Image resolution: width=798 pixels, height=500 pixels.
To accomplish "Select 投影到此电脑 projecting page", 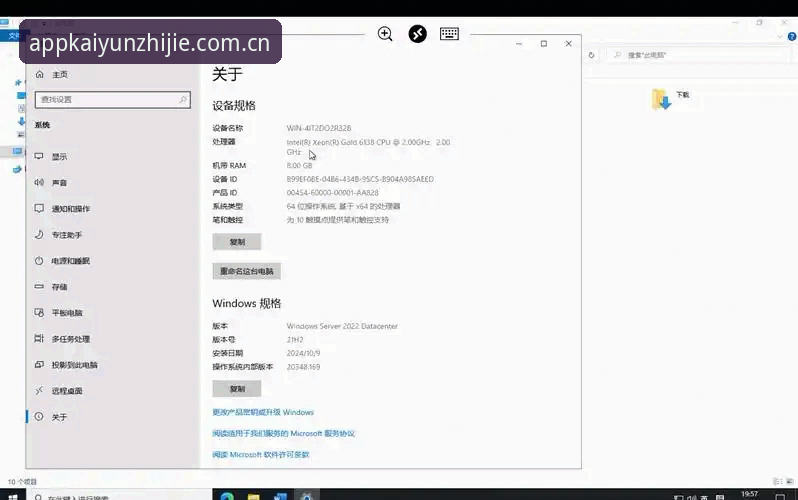I will click(x=66, y=365).
